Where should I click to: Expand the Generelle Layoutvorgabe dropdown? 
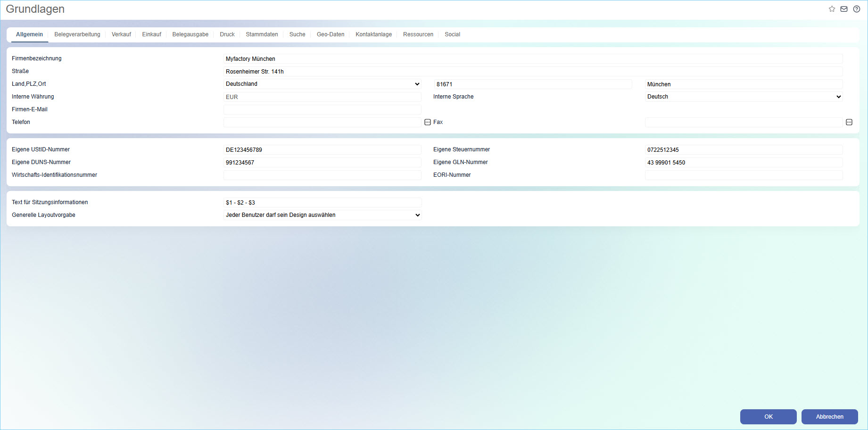[322, 215]
